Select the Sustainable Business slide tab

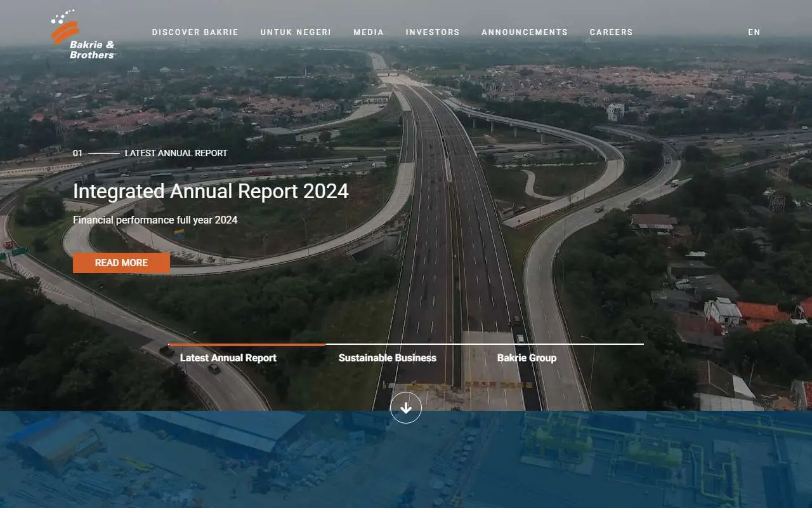(388, 358)
